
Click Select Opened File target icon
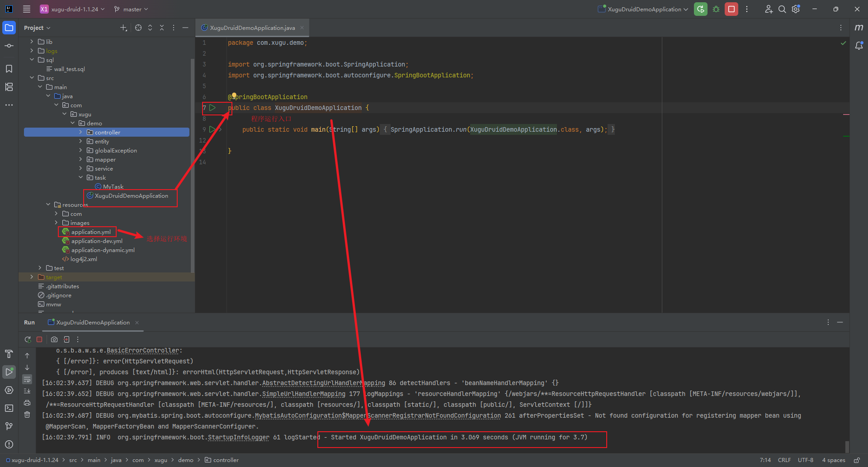(x=138, y=28)
